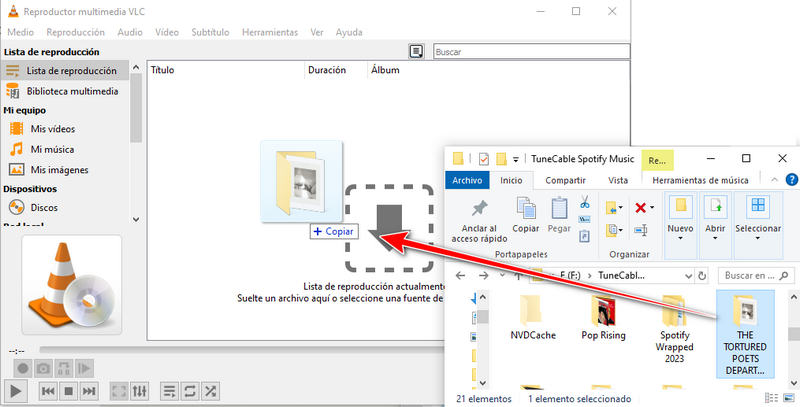Viewport: 800px width, 407px height.
Task: Open Explorer quick access toolbar dropdown
Action: tap(515, 160)
